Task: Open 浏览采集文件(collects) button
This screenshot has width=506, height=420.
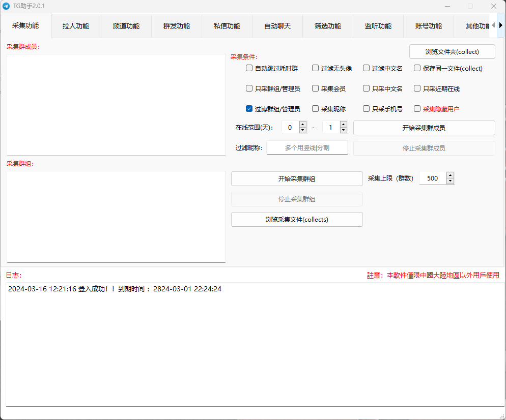Action: (x=297, y=220)
